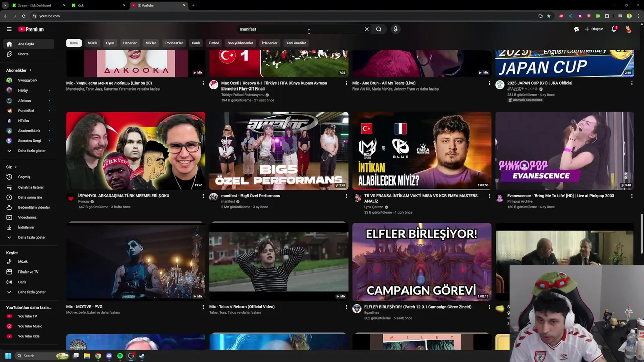The width and height of the screenshot is (644, 362).
Task: Open options menu for ELFLER BİRLEŞİYOR video
Action: [x=489, y=307]
